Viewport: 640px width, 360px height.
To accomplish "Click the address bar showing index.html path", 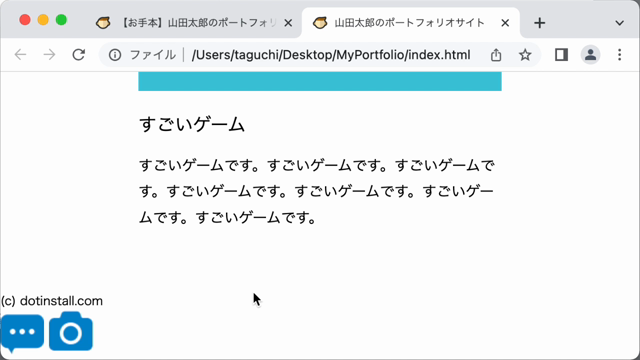I will [x=331, y=55].
